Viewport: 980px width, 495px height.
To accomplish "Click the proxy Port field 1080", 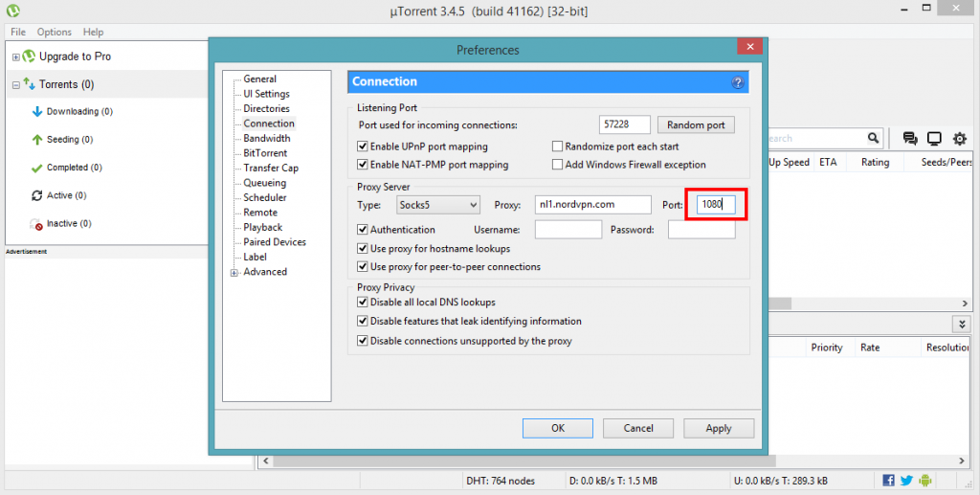I will 716,204.
